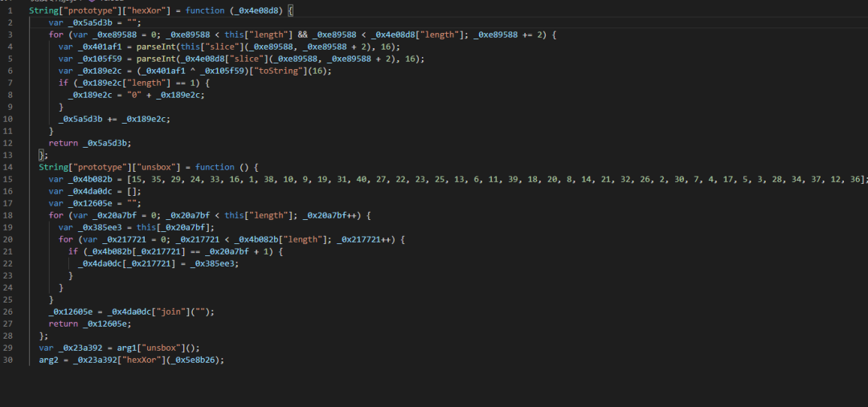Click the _0x5a5d3b variable on line 2

(91, 22)
